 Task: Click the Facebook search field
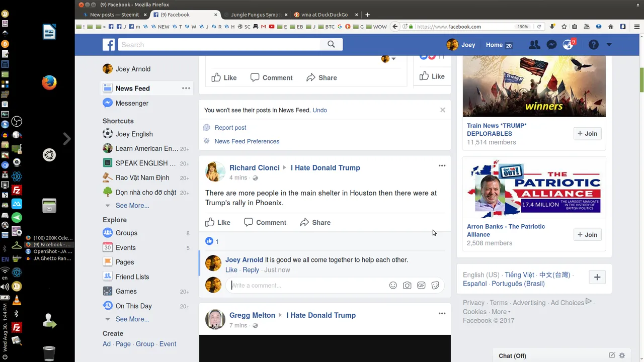(x=219, y=45)
